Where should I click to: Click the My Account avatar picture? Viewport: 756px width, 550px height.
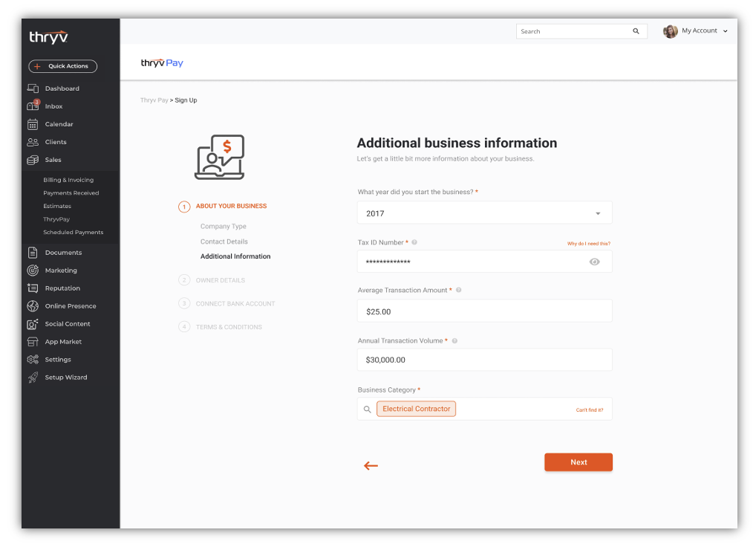tap(670, 31)
